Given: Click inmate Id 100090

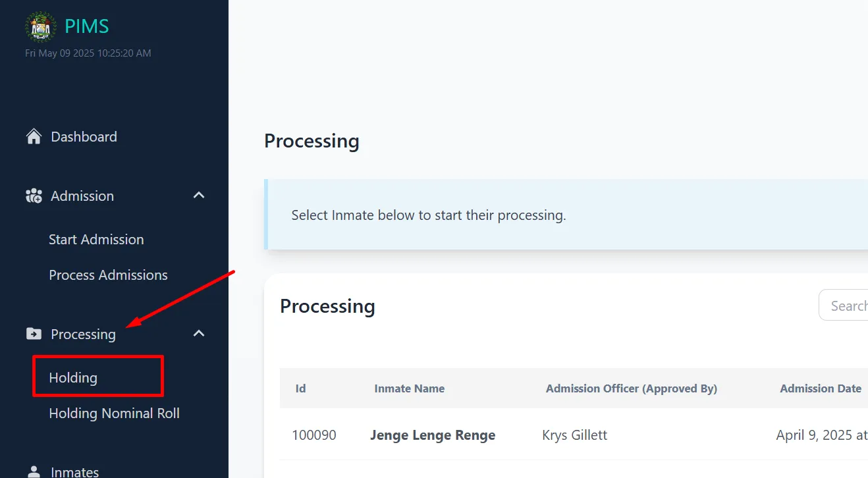Looking at the screenshot, I should [x=314, y=435].
